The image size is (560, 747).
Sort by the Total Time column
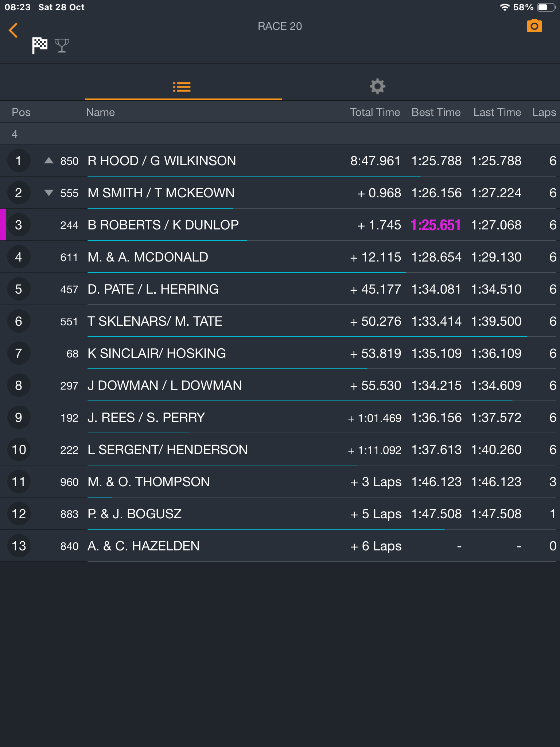(x=375, y=112)
